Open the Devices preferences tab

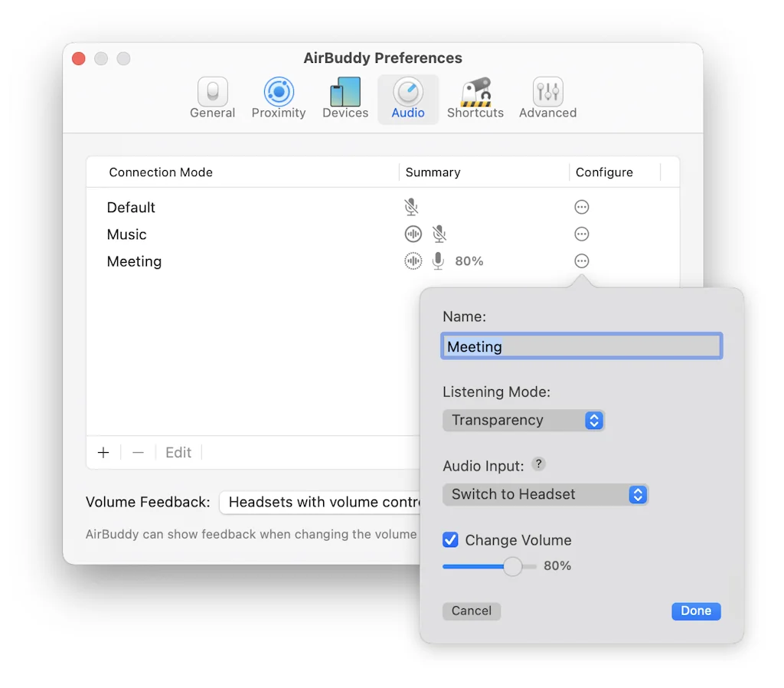(345, 99)
